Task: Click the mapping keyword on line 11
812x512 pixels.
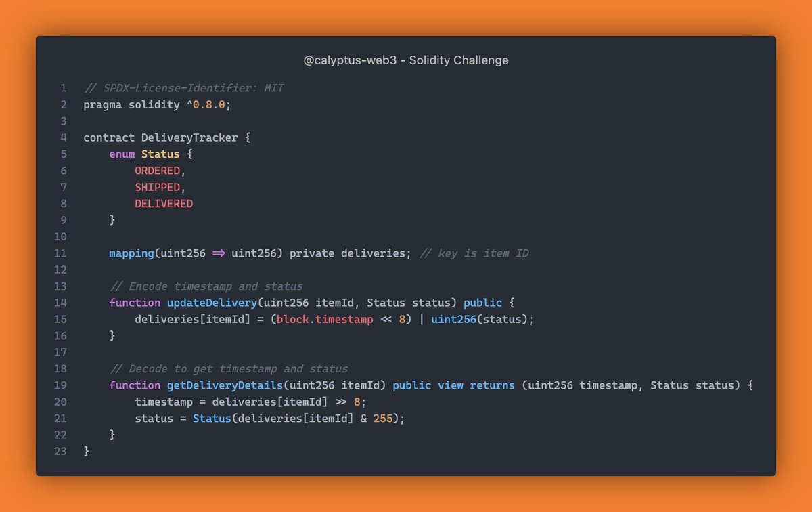Action: [131, 253]
